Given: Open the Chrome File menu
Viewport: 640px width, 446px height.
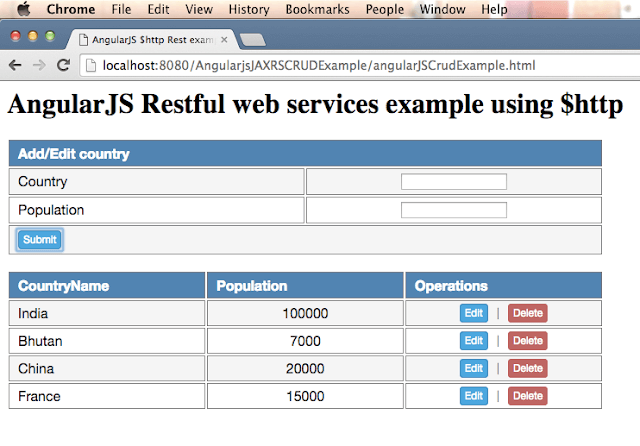Looking at the screenshot, I should pos(121,9).
